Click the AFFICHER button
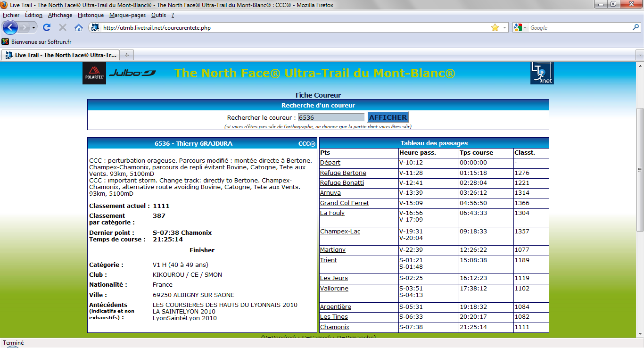The image size is (644, 348). click(388, 117)
